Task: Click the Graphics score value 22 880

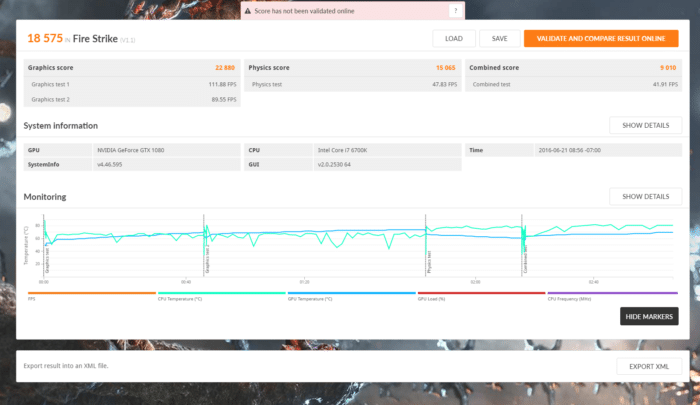Action: 225,67
